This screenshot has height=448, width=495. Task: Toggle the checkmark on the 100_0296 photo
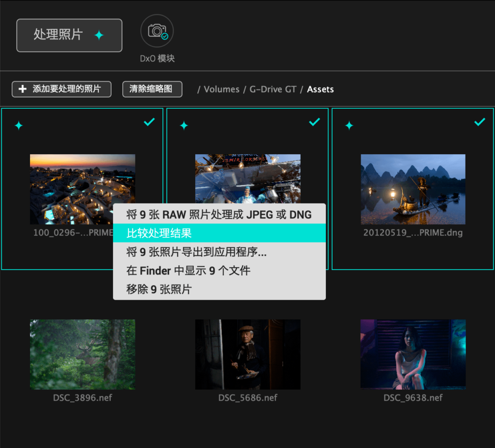pos(149,122)
